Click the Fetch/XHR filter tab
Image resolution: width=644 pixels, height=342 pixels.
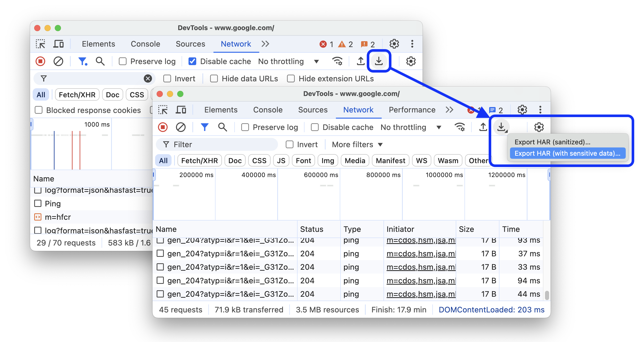tap(199, 160)
